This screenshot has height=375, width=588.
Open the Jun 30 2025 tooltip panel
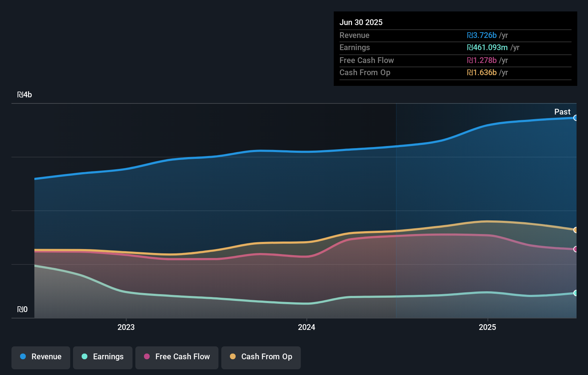point(455,48)
